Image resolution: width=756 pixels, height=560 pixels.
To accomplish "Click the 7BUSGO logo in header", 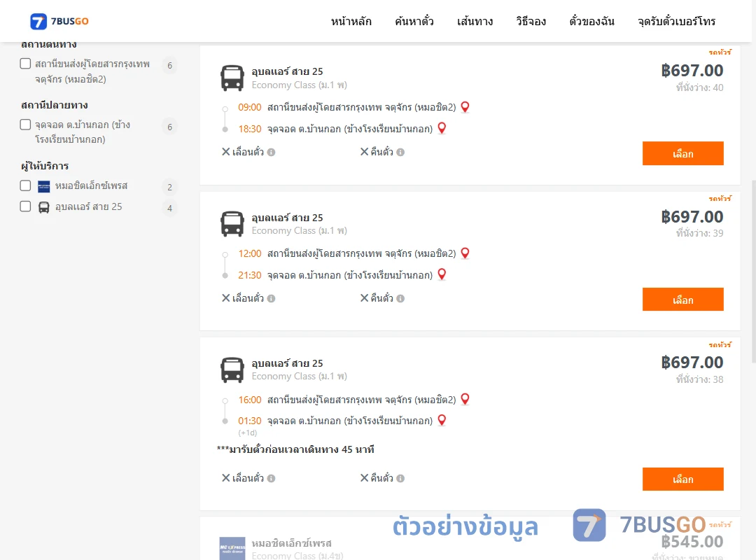I will pos(59,21).
